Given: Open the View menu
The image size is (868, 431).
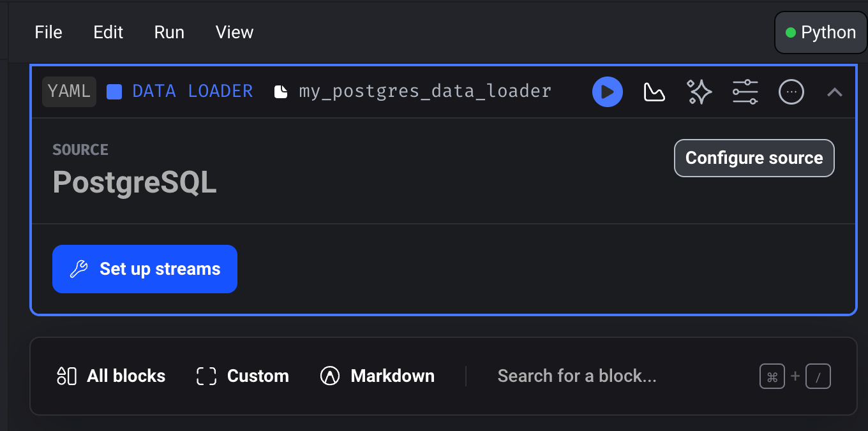Looking at the screenshot, I should click(x=234, y=32).
